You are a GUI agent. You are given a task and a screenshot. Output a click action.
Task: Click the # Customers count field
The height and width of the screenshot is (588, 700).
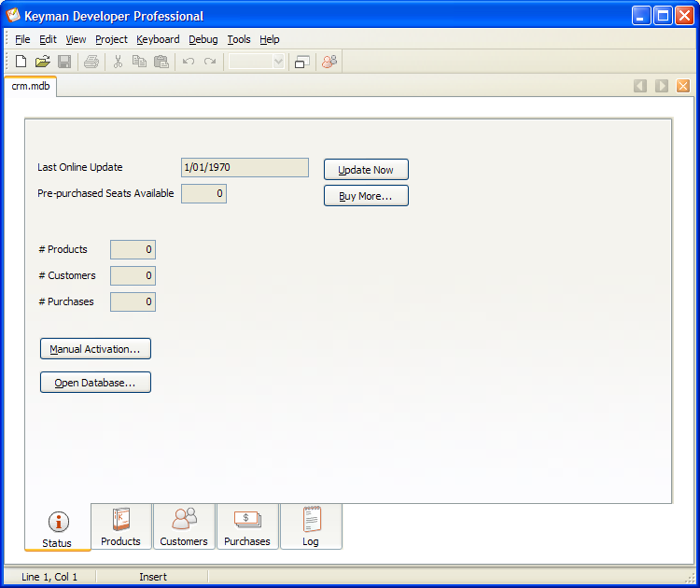tap(133, 275)
